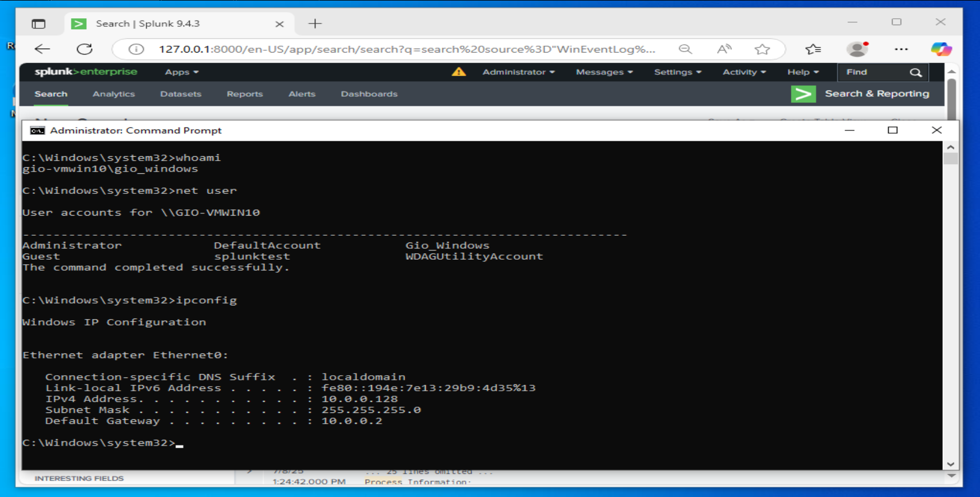The height and width of the screenshot is (497, 980).
Task: Expand the Apps dropdown
Action: (182, 72)
